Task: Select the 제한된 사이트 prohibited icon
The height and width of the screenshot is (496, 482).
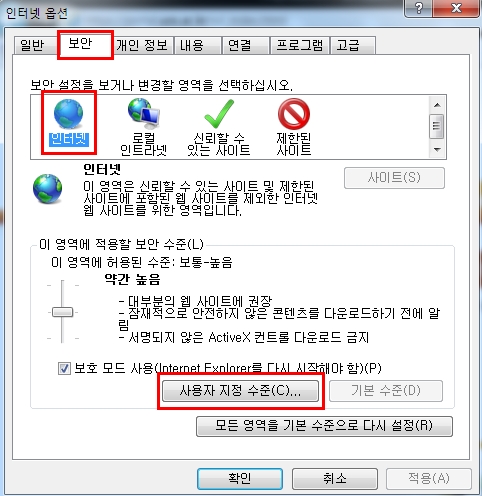Action: (294, 114)
